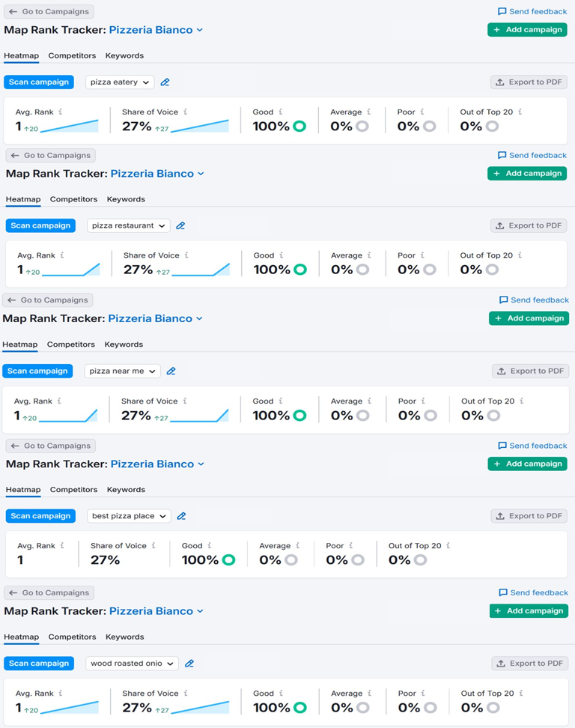
Task: Click edit pencil beside "pizza eatery" dropdown
Action: [x=165, y=82]
